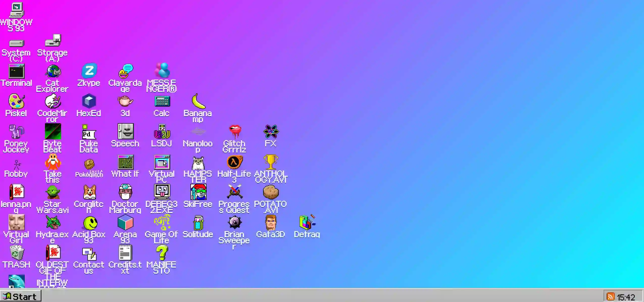Open the Credits.txt text file
The width and height of the screenshot is (644, 302).
pos(125,253)
